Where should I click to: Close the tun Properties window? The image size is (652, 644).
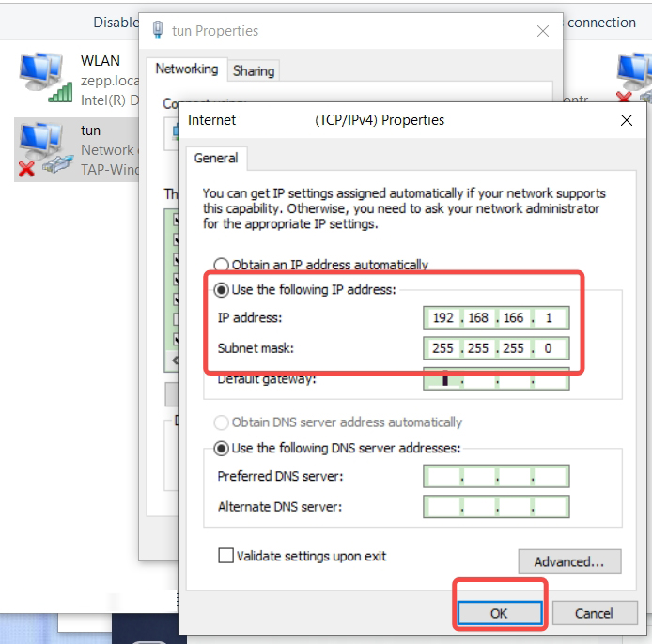[x=543, y=31]
